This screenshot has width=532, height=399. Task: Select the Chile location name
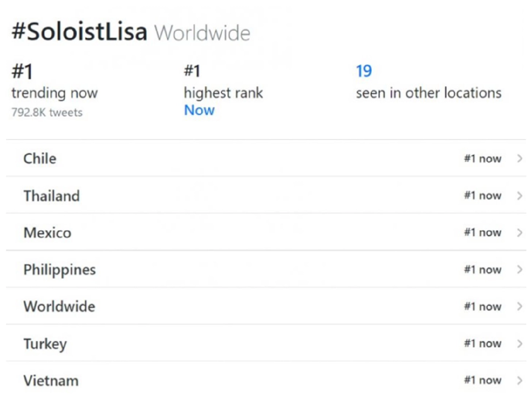(x=40, y=158)
